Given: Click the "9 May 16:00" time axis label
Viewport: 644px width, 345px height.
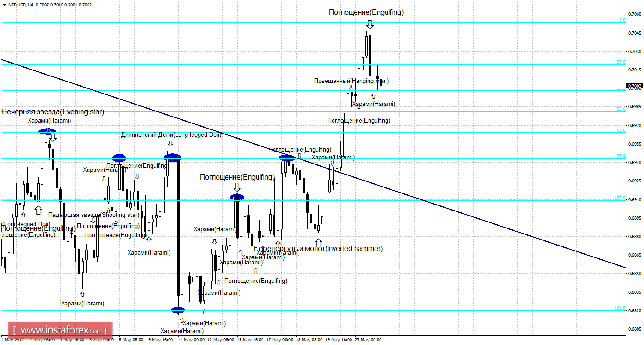Looking at the screenshot, I should pos(160,340).
